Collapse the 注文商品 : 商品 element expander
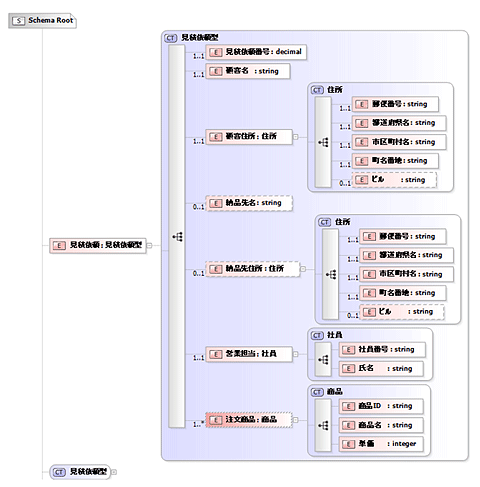This screenshot has width=480, height=487. 295,420
